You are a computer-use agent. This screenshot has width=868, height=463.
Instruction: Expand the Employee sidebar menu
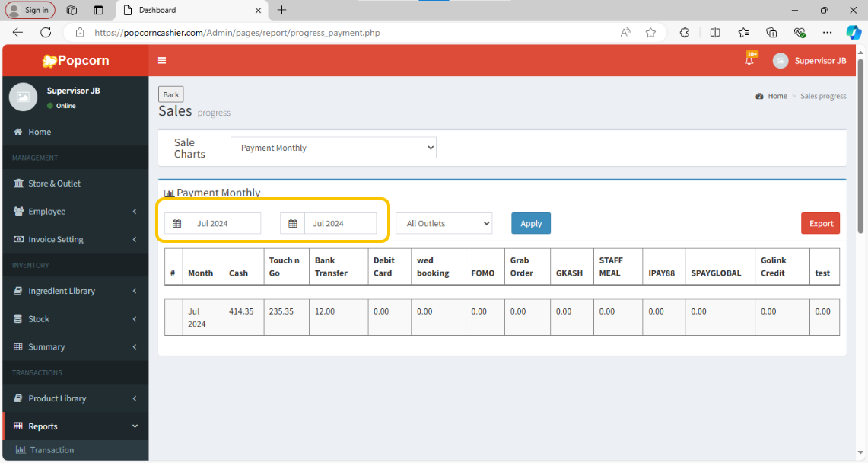pos(75,211)
